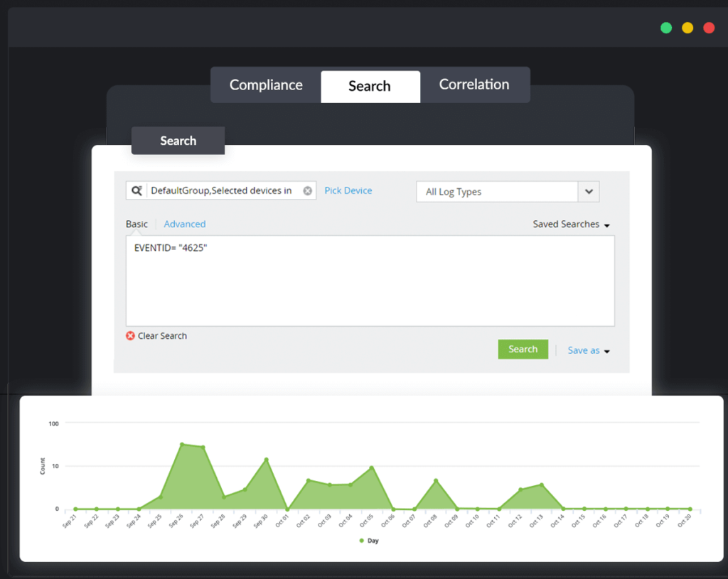This screenshot has width=728, height=579.
Task: Open Advanced search mode
Action: (184, 224)
